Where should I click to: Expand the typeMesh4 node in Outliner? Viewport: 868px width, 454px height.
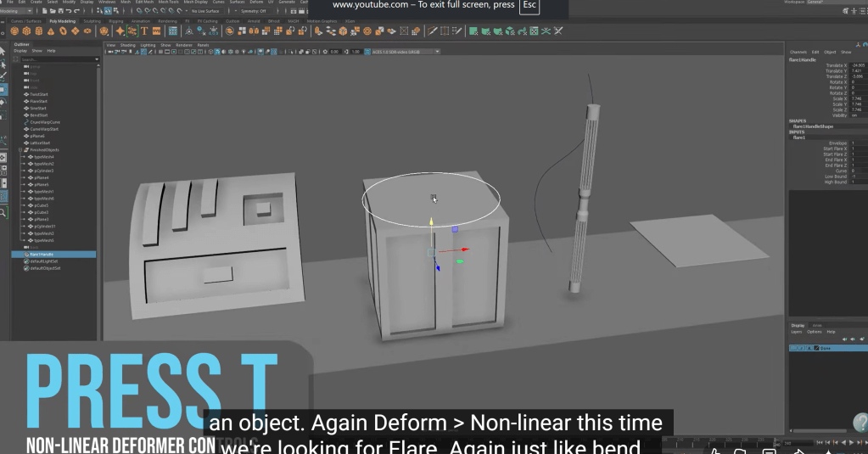(x=24, y=157)
